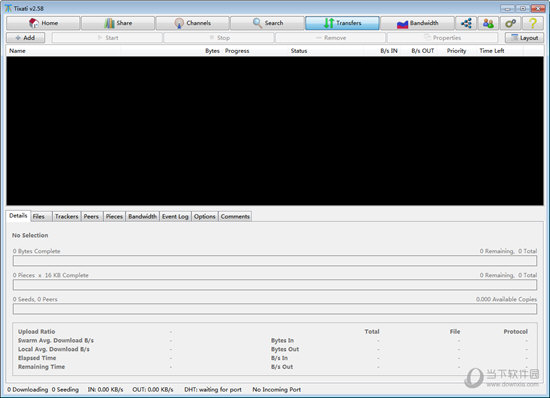Add a new transfer with Add button
The image size is (550, 398).
pyautogui.click(x=26, y=38)
